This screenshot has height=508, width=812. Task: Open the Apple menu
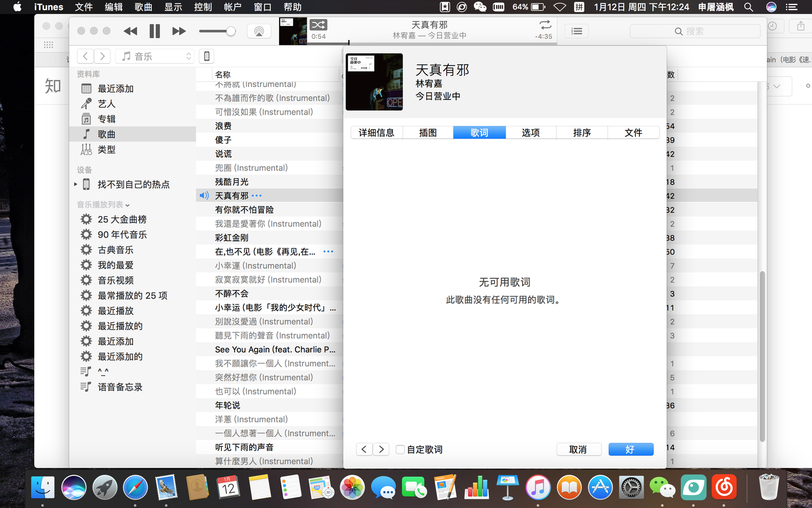(x=17, y=7)
